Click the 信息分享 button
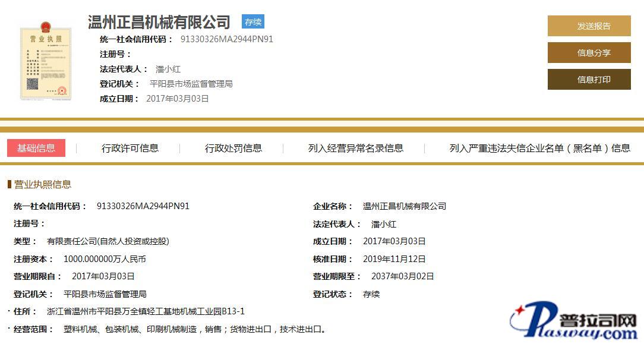 click(x=589, y=52)
